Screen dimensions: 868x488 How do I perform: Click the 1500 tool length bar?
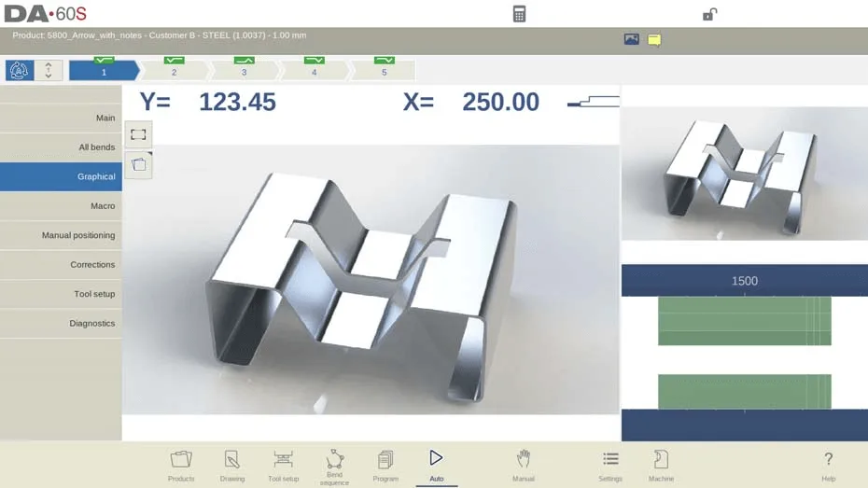(745, 281)
